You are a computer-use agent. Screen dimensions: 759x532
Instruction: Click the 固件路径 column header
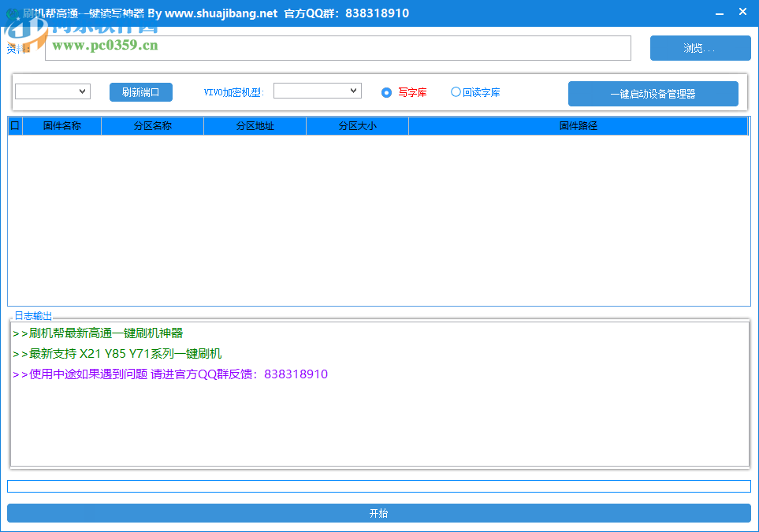click(x=578, y=126)
